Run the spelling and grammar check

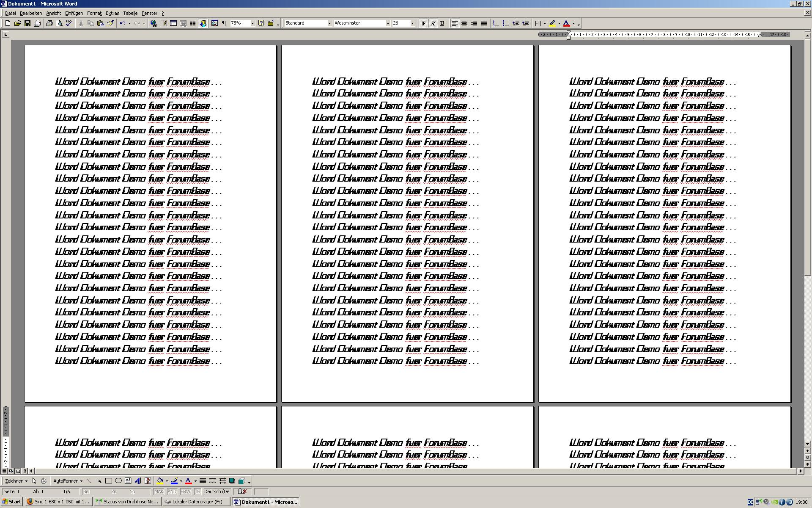pyautogui.click(x=69, y=23)
